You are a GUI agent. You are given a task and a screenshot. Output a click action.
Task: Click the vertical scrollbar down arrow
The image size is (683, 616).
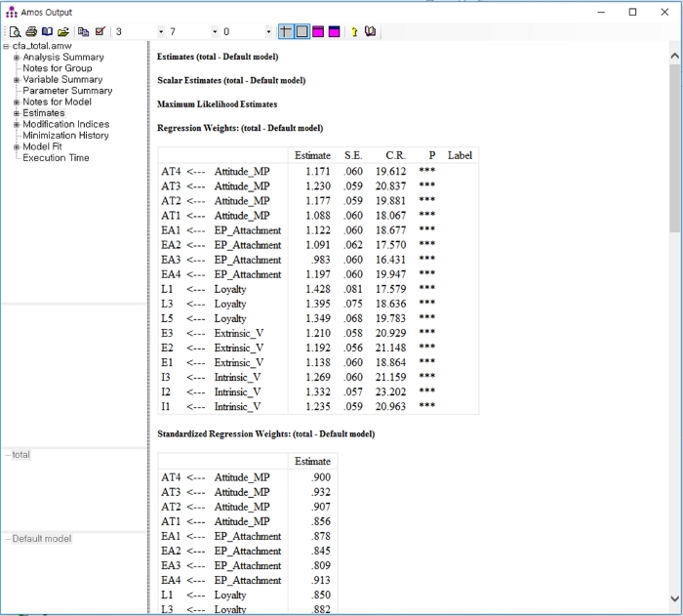click(674, 598)
